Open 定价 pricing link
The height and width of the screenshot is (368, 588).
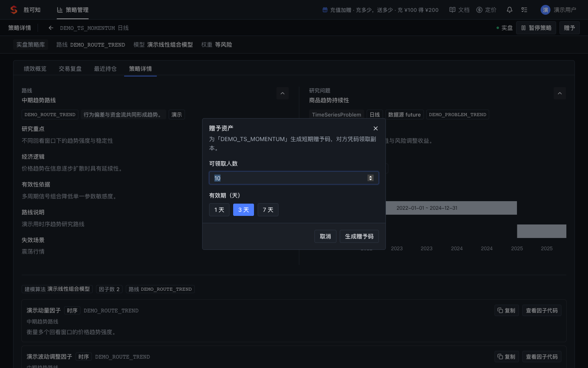(486, 10)
